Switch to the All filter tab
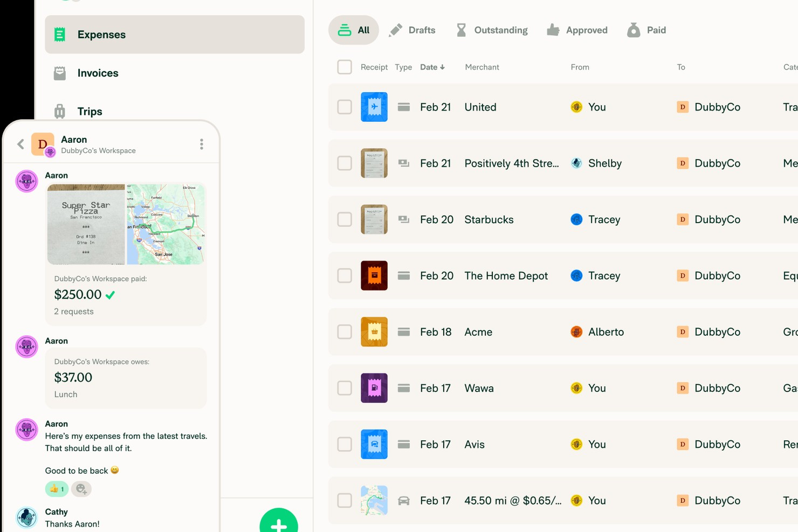The height and width of the screenshot is (532, 798). (354, 30)
